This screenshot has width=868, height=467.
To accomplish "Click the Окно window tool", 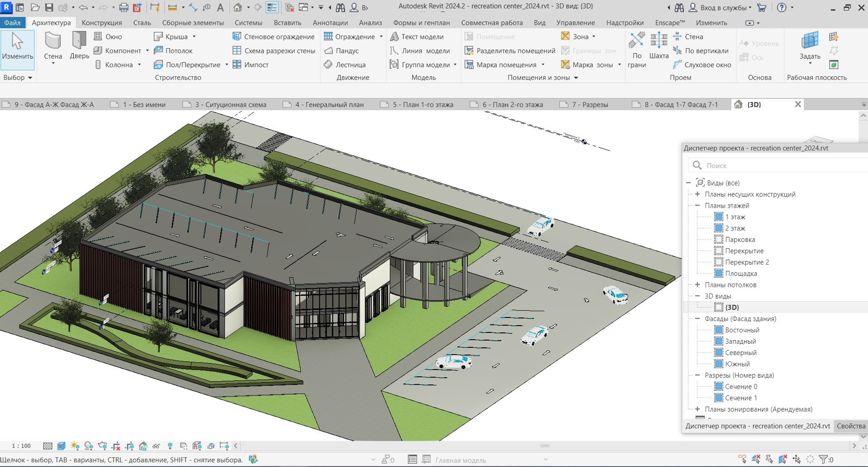I will click(x=108, y=37).
